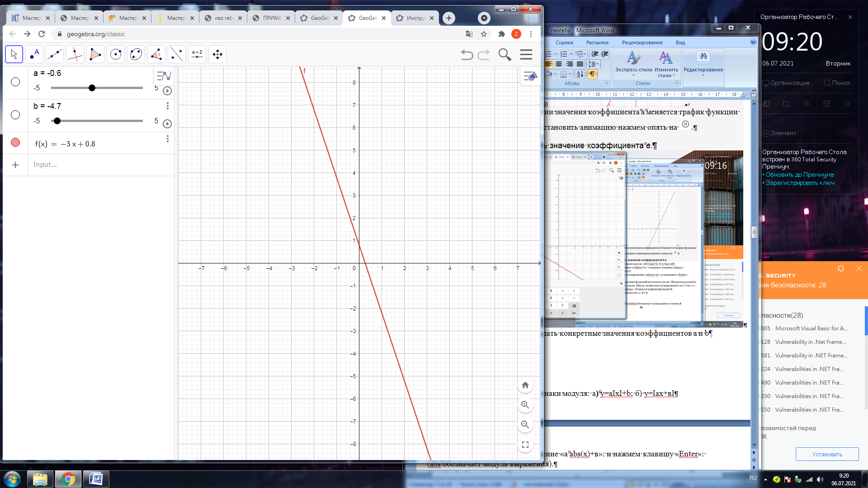This screenshot has height=488, width=868.
Task: Play animation of slider a
Action: [x=167, y=91]
